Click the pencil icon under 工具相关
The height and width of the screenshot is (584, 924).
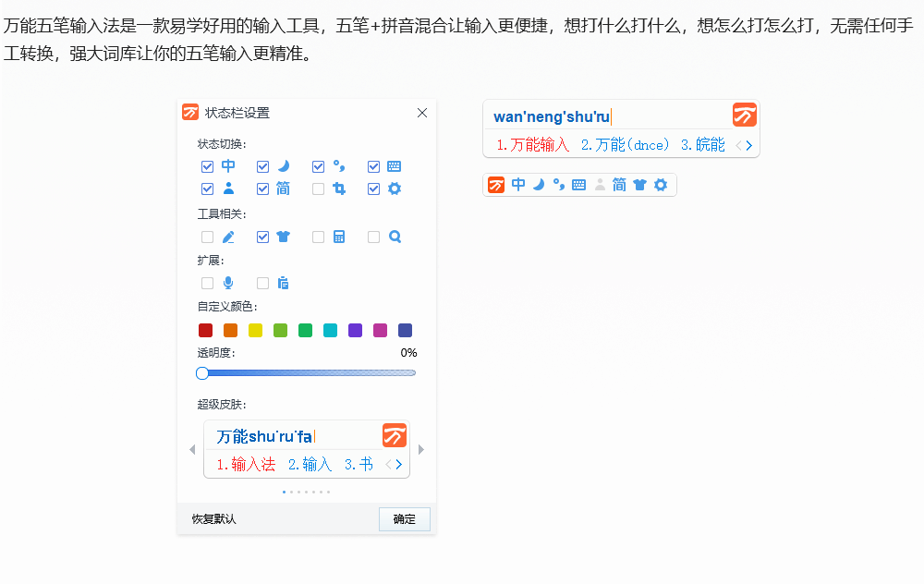(228, 237)
